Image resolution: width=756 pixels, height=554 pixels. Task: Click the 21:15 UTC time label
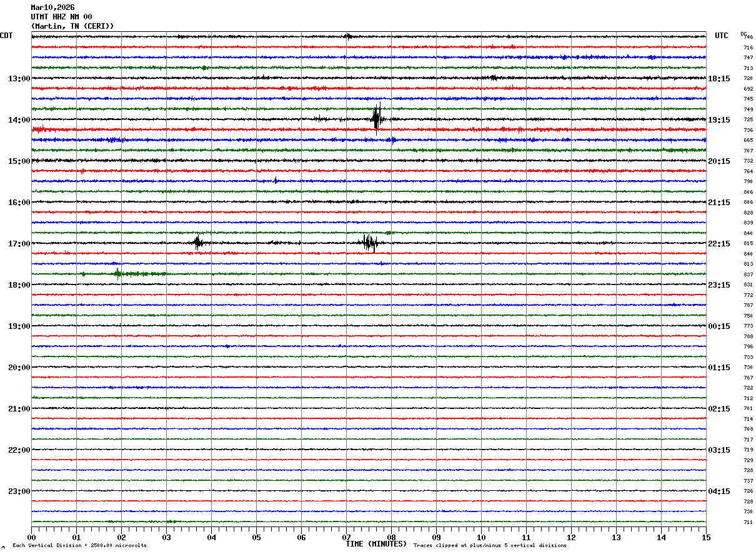[x=719, y=203]
